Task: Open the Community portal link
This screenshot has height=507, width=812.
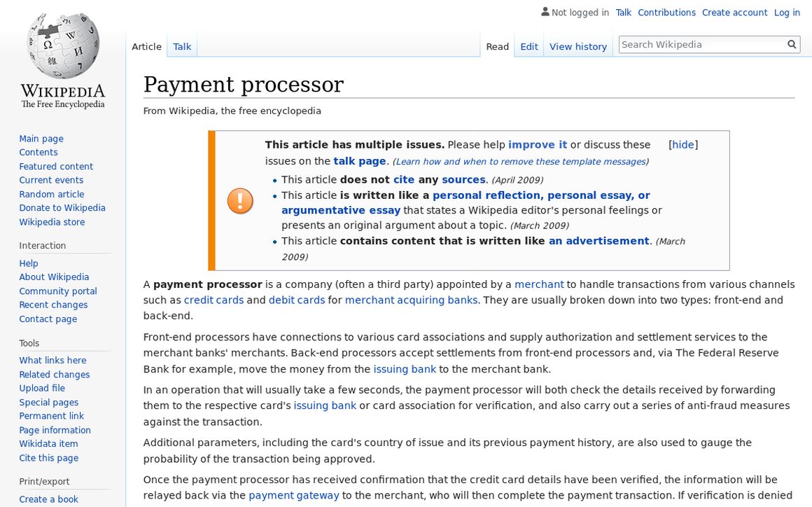Action: coord(58,291)
